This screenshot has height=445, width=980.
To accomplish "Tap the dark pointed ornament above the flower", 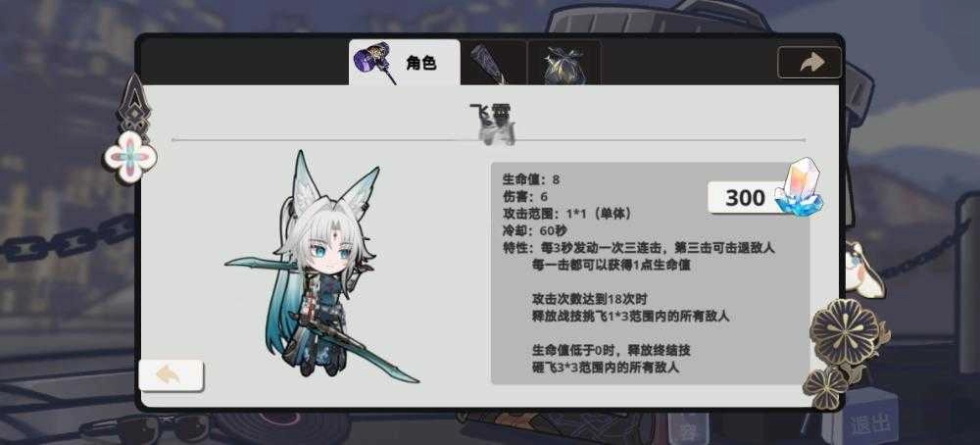I will 135,104.
